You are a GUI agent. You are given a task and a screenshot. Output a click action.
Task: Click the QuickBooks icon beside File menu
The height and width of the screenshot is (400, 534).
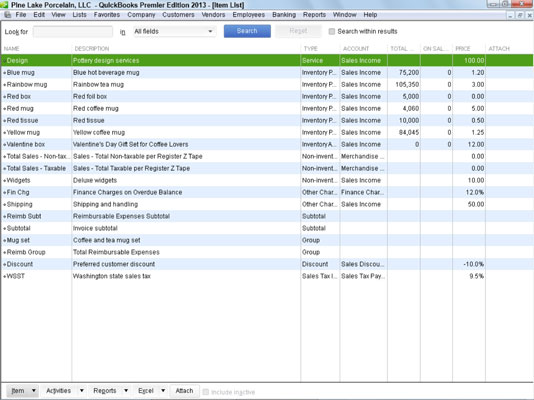[7, 15]
